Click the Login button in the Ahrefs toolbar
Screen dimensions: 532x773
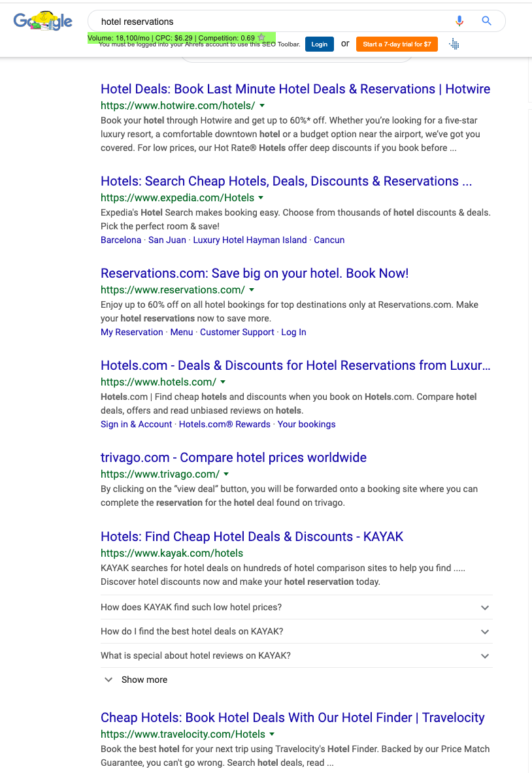(319, 44)
